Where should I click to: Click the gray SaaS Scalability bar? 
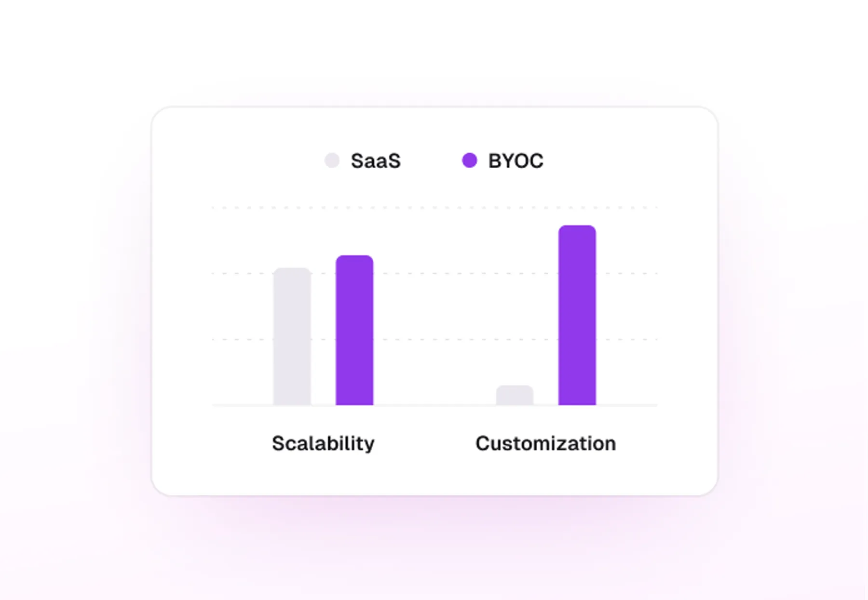pos(292,336)
